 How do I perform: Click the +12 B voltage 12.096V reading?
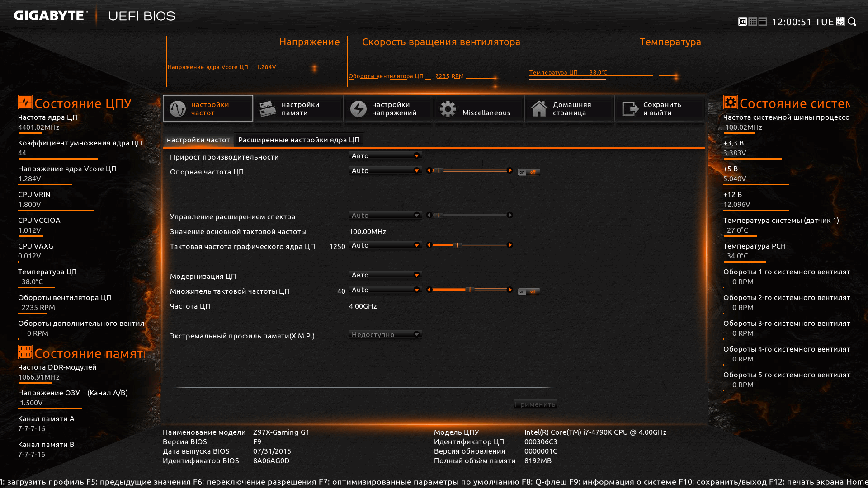tap(737, 205)
